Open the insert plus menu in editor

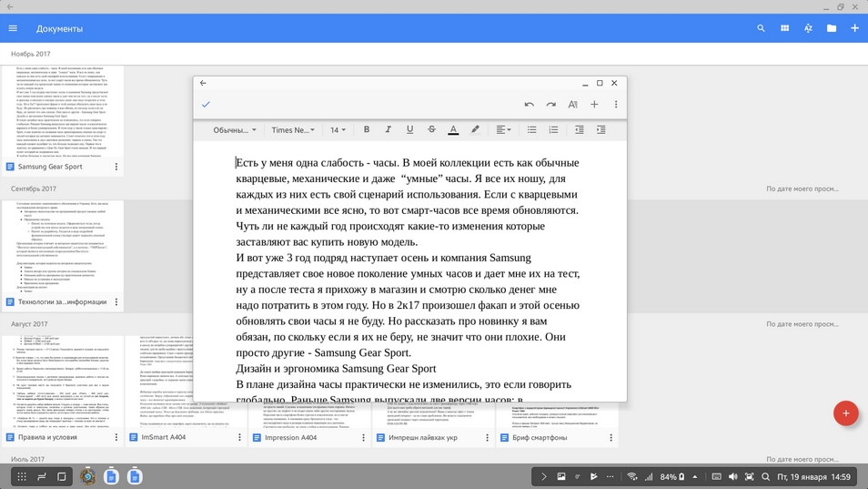coord(594,104)
